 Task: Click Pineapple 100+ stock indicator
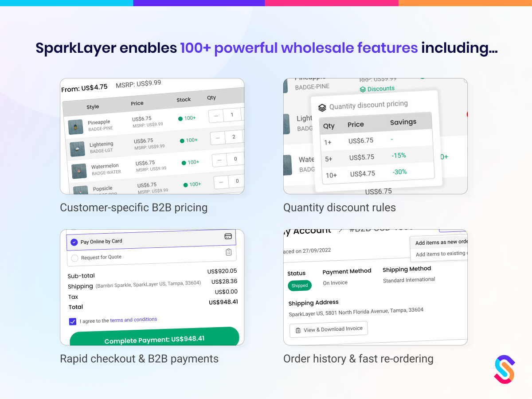tap(187, 118)
